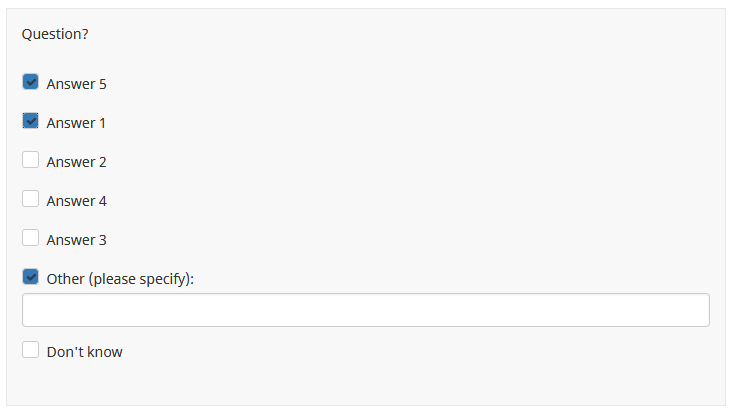The width and height of the screenshot is (734, 418).
Task: Enable the Answer 4 checkbox
Action: (x=30, y=199)
